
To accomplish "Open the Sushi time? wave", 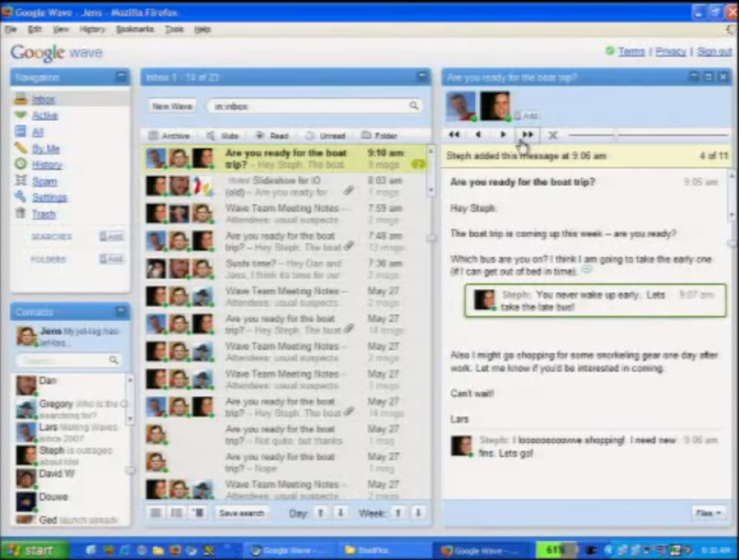I will pos(284,268).
